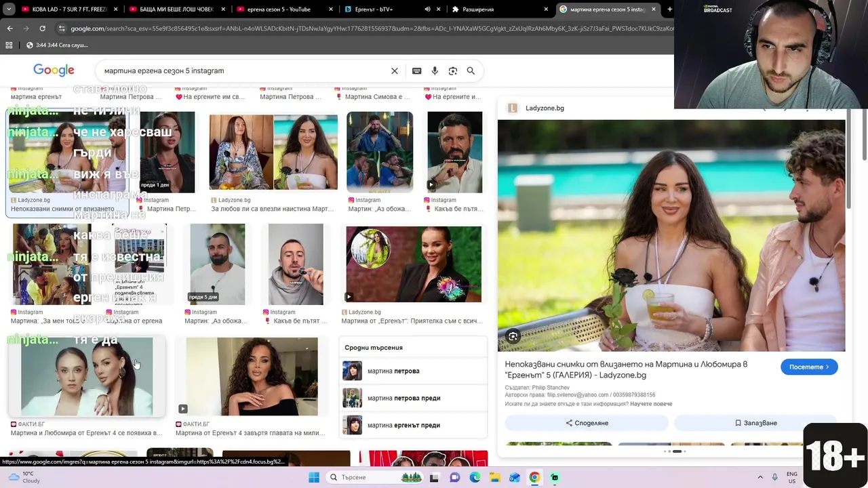Open preview's large image of Мартина
This screenshot has width=868, height=488.
[671, 236]
